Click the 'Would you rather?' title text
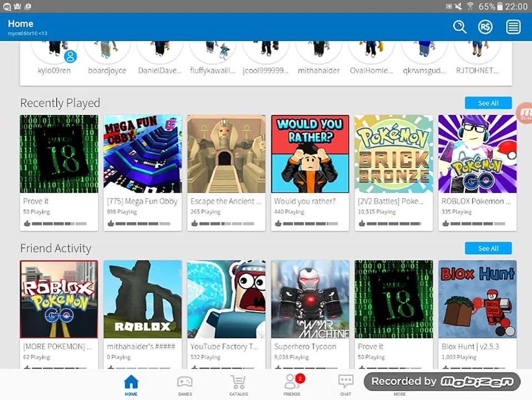The width and height of the screenshot is (532, 400). (305, 201)
